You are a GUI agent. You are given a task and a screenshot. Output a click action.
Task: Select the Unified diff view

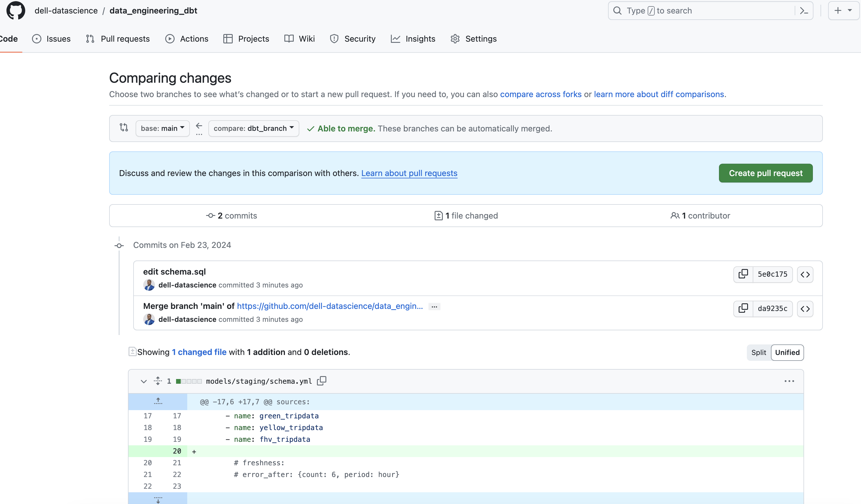pyautogui.click(x=787, y=352)
